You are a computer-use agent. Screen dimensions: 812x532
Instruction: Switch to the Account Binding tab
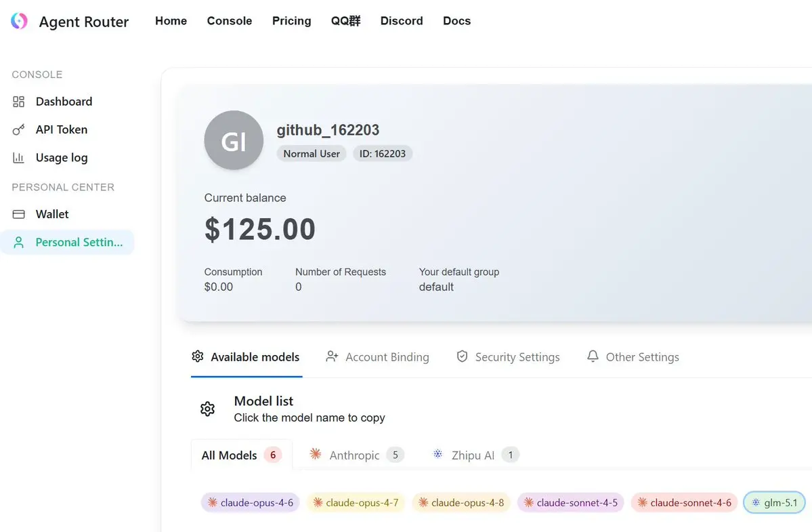tap(377, 357)
